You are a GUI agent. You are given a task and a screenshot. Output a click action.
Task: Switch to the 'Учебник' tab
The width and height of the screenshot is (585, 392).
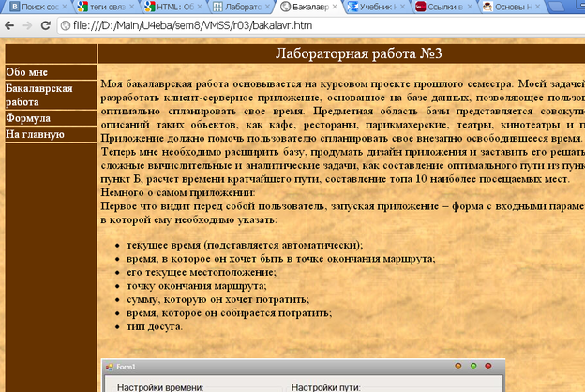click(x=378, y=7)
